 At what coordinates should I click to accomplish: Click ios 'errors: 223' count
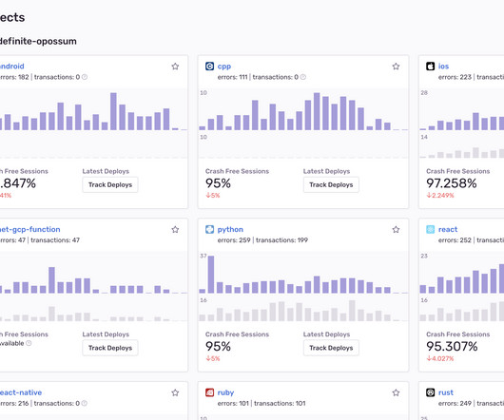[455, 77]
